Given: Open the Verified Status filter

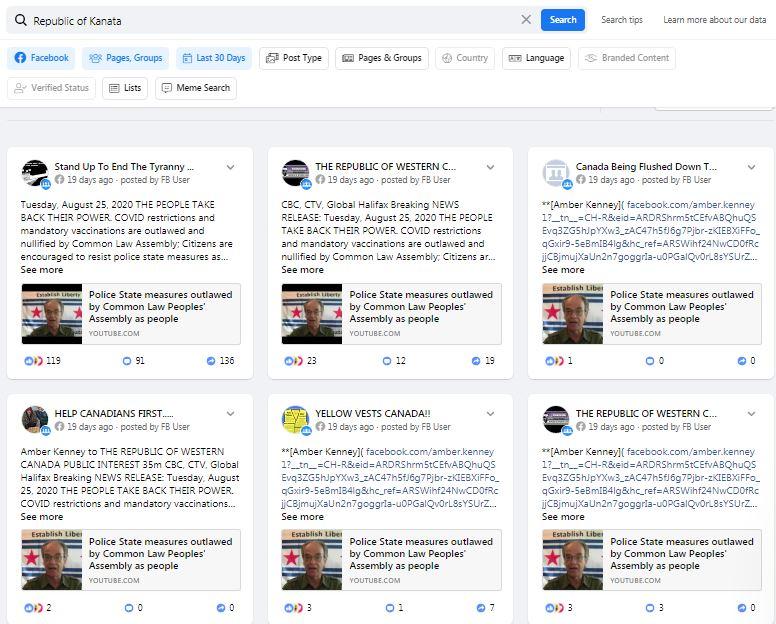Looking at the screenshot, I should pos(51,88).
